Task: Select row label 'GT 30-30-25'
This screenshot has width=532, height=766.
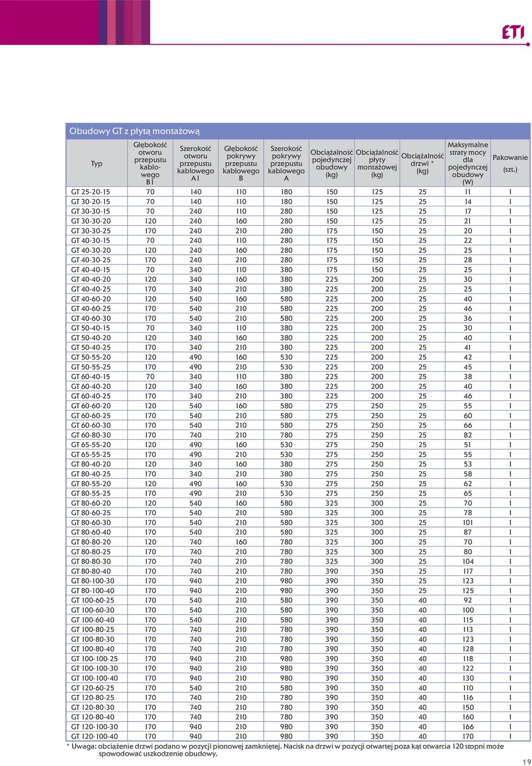Action: point(91,231)
